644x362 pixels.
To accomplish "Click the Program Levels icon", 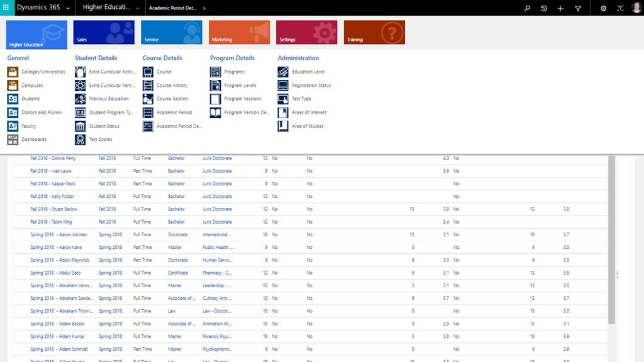I will [x=215, y=85].
